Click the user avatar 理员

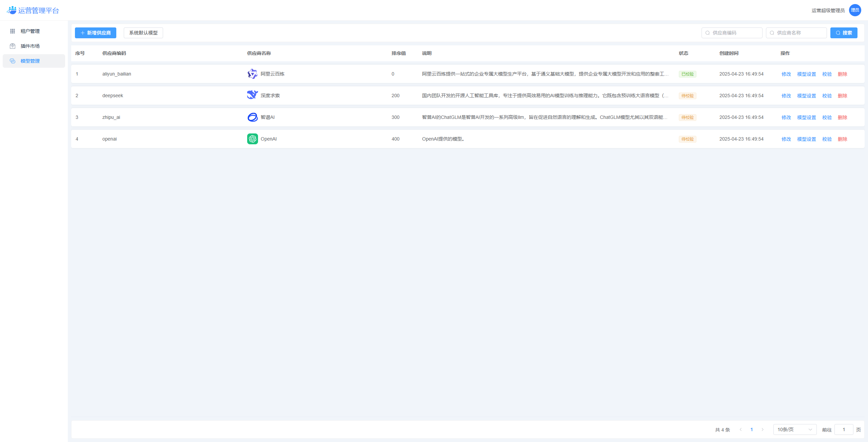tap(855, 10)
